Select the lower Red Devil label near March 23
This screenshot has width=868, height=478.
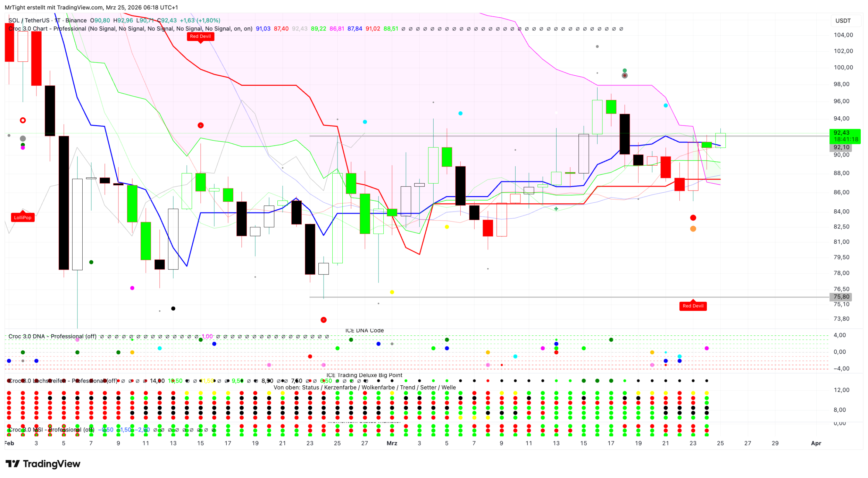tap(693, 306)
